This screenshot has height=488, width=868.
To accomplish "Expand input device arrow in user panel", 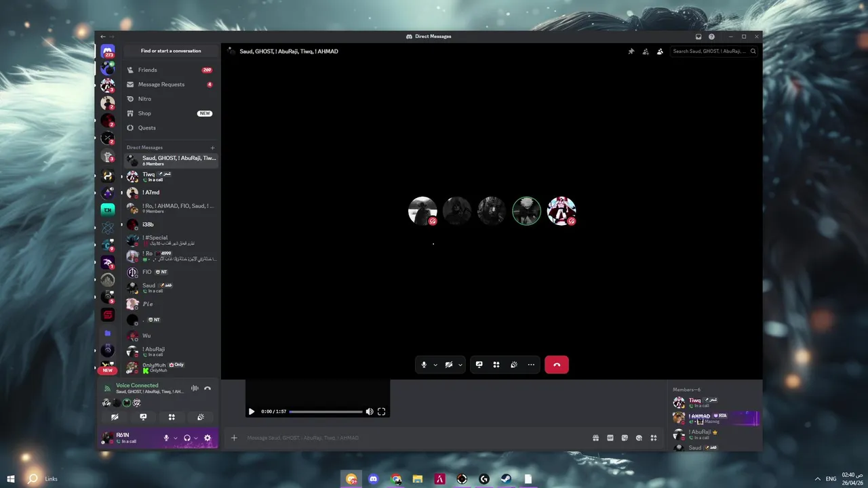I will point(175,438).
